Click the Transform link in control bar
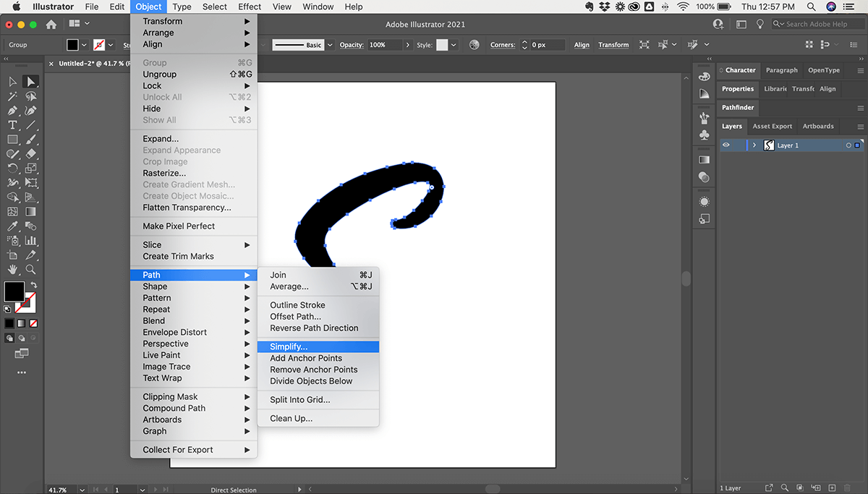 coord(613,45)
